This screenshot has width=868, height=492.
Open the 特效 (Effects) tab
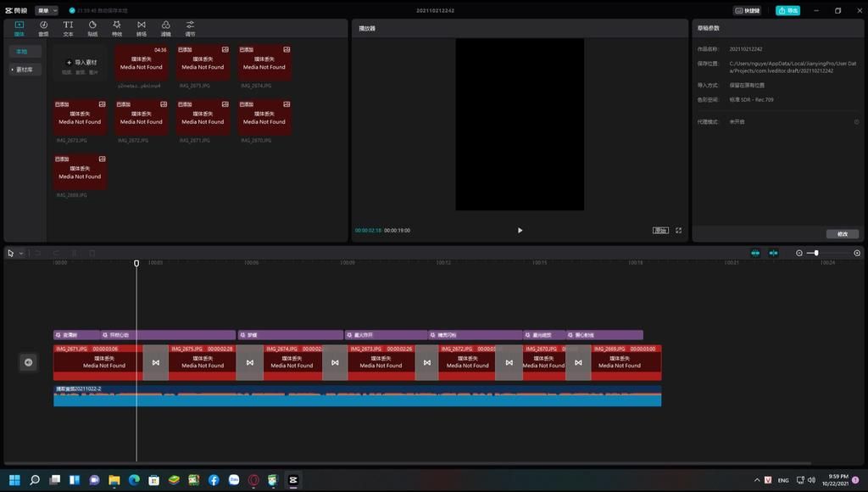[117, 28]
